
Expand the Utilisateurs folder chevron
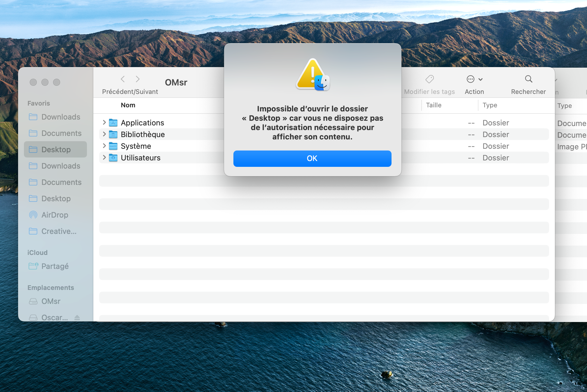pos(104,157)
